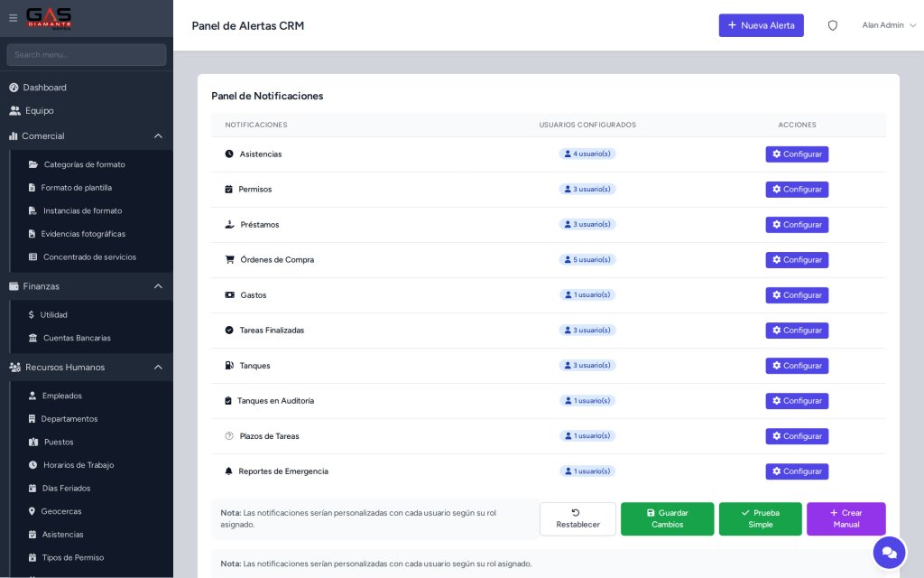Click the Equipo people icon in sidebar

point(14,111)
